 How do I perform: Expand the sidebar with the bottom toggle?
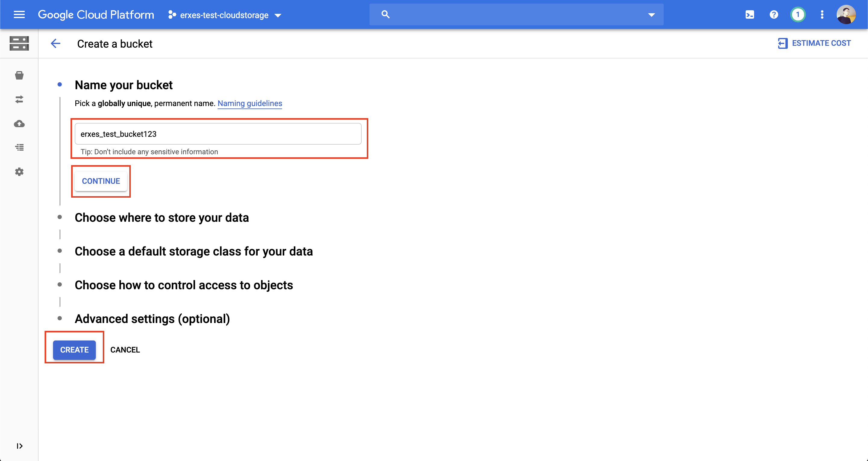coord(19,446)
